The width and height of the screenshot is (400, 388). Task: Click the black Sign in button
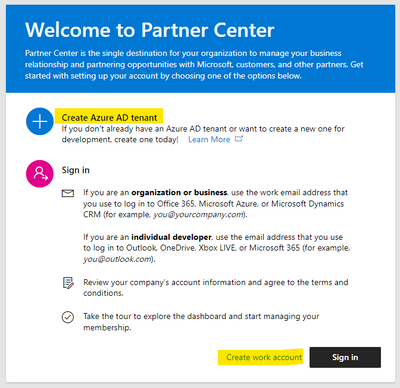pos(345,357)
